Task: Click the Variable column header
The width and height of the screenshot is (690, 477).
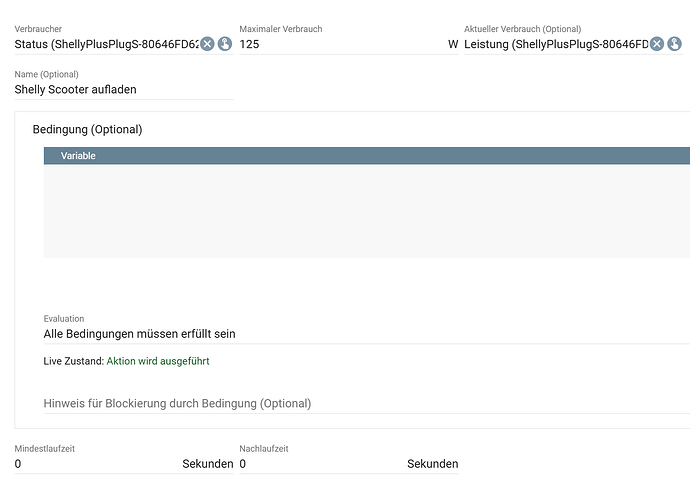Action: [78, 156]
